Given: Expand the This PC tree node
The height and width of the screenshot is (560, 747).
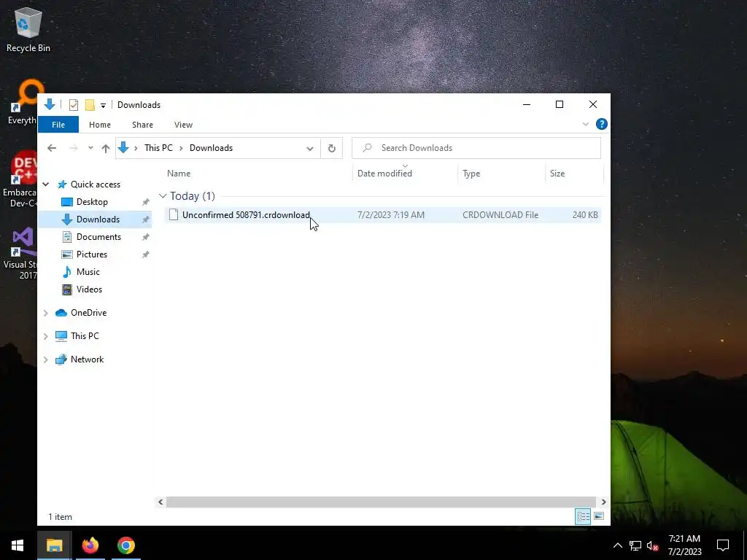Looking at the screenshot, I should point(46,336).
